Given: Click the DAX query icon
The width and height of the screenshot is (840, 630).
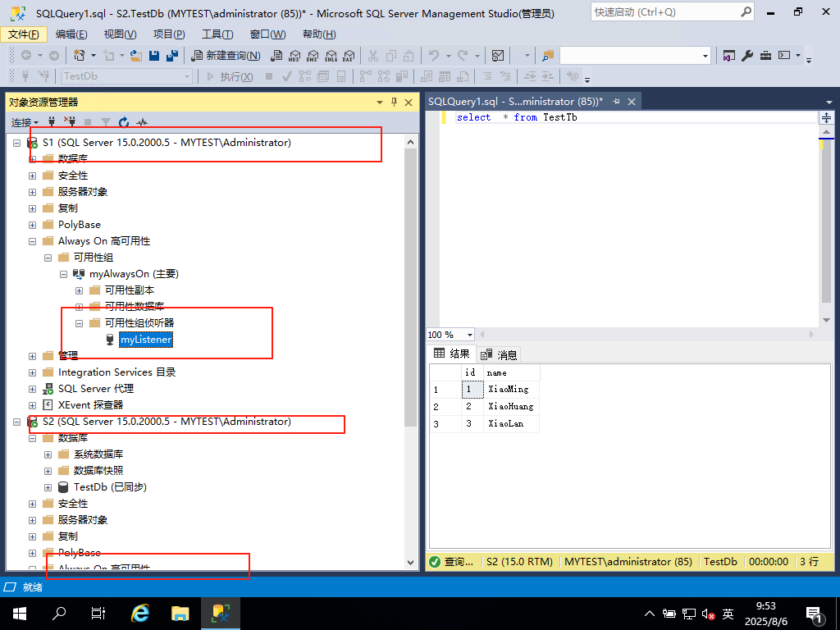Looking at the screenshot, I should coord(349,55).
